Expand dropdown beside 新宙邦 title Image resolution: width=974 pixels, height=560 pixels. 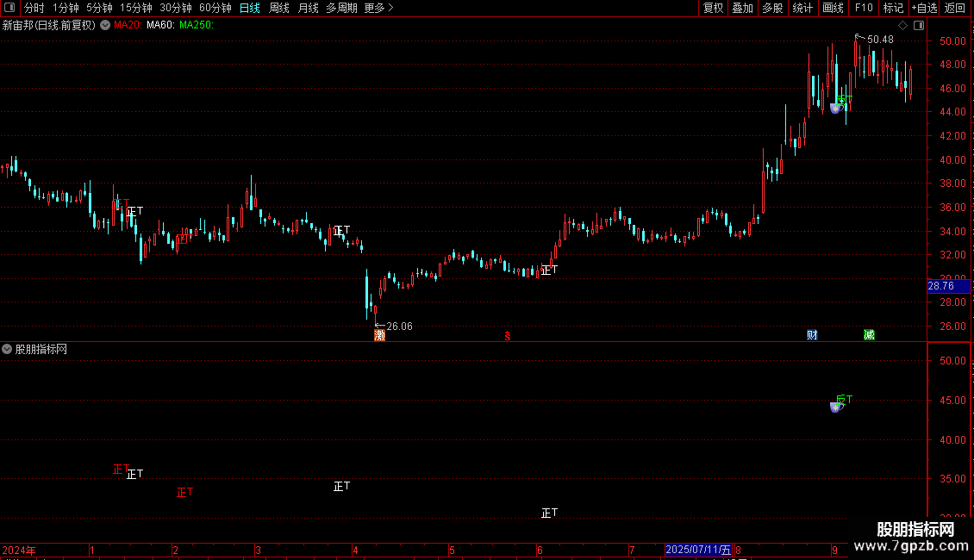pos(105,25)
